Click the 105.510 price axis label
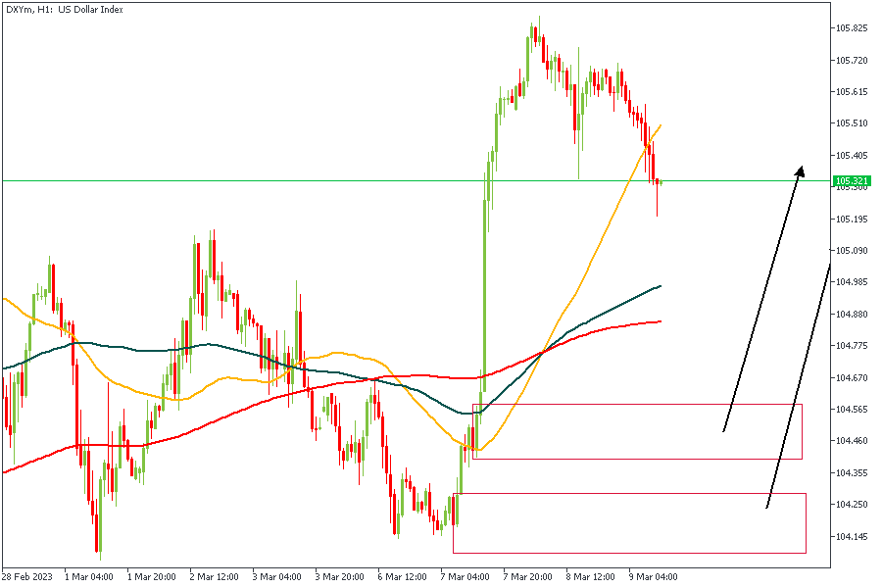The image size is (882, 588). [x=852, y=123]
